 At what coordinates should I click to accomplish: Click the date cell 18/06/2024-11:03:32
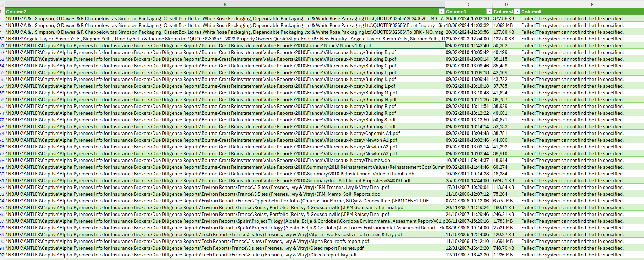(469, 25)
